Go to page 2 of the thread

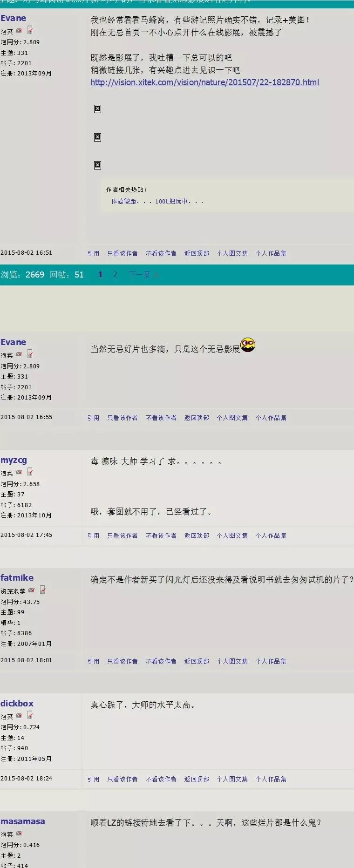point(115,275)
